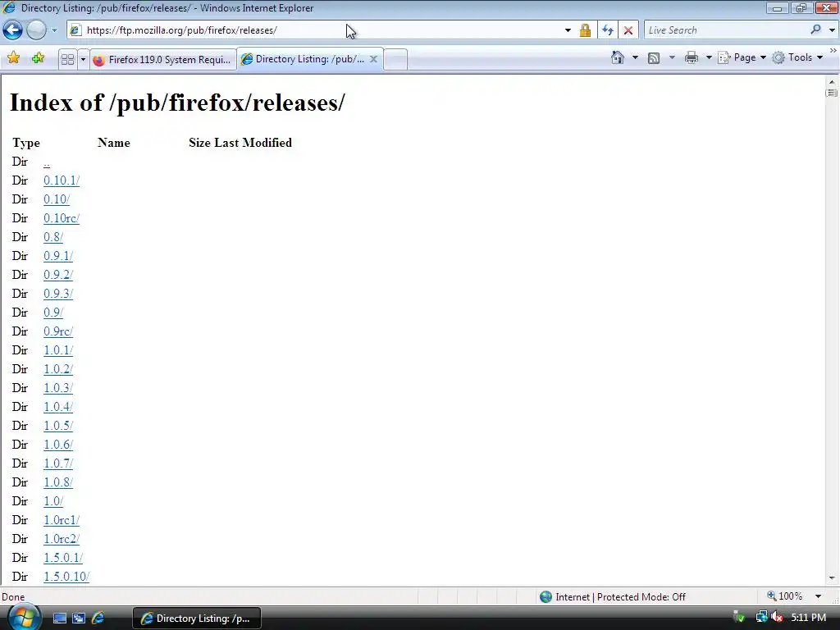Open the 1.0.2/ directory link
This screenshot has height=630, width=840.
58,369
